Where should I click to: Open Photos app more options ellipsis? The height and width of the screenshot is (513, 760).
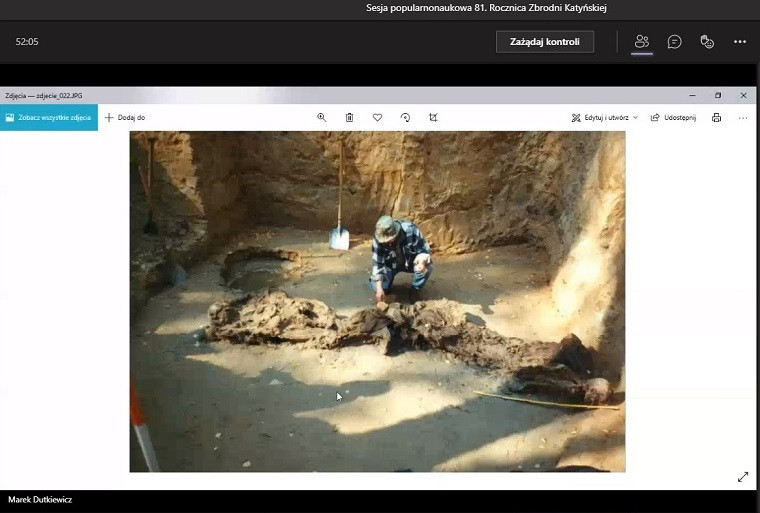pos(743,117)
